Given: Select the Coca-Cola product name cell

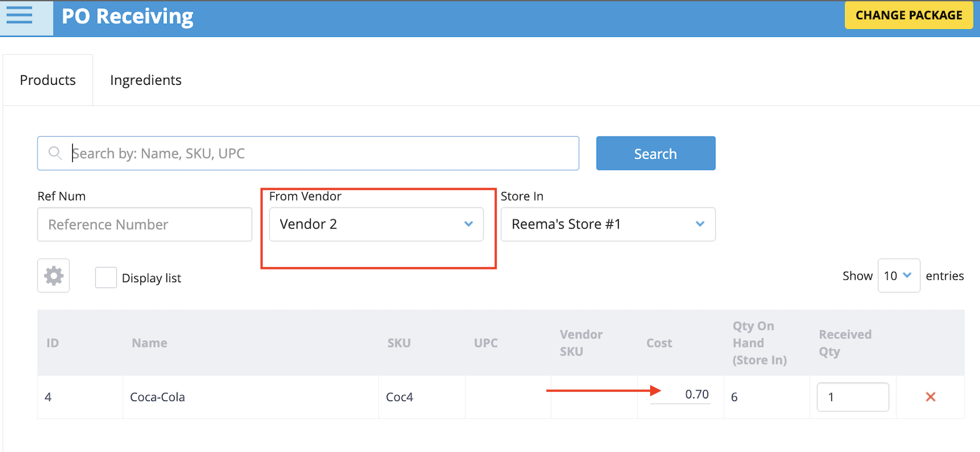Looking at the screenshot, I should pyautogui.click(x=158, y=397).
